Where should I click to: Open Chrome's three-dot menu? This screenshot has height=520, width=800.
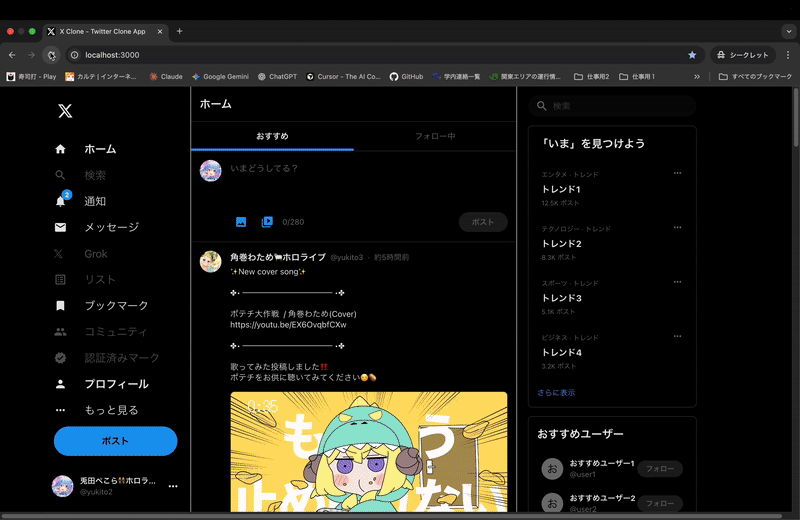788,55
